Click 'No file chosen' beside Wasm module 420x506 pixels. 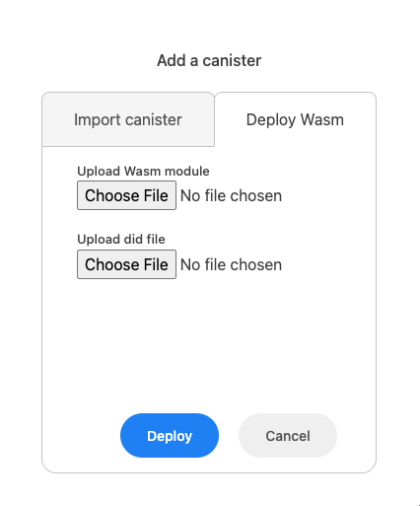pos(231,195)
